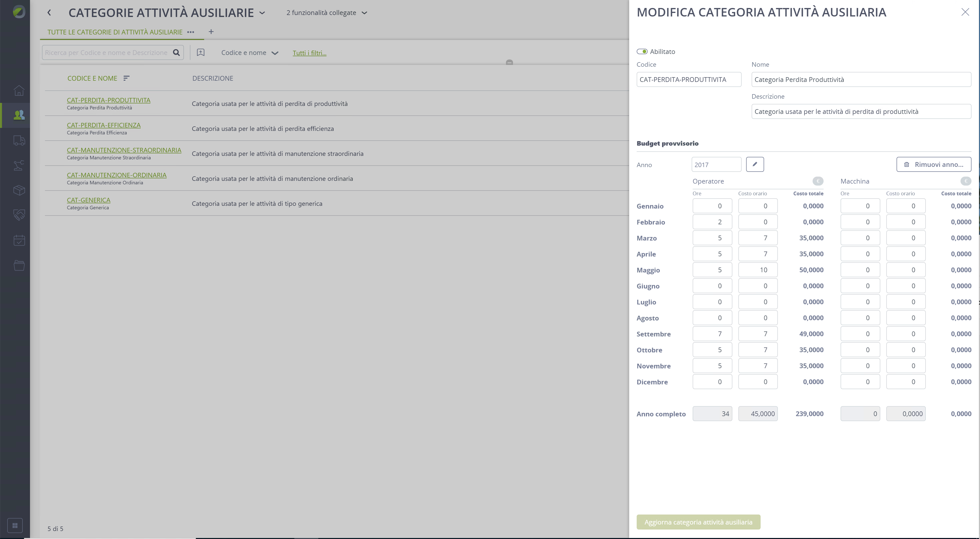Open the CAT-MANUTENZIONE-STRAORDINARIA link
Viewport: 980px width, 539px height.
click(124, 150)
